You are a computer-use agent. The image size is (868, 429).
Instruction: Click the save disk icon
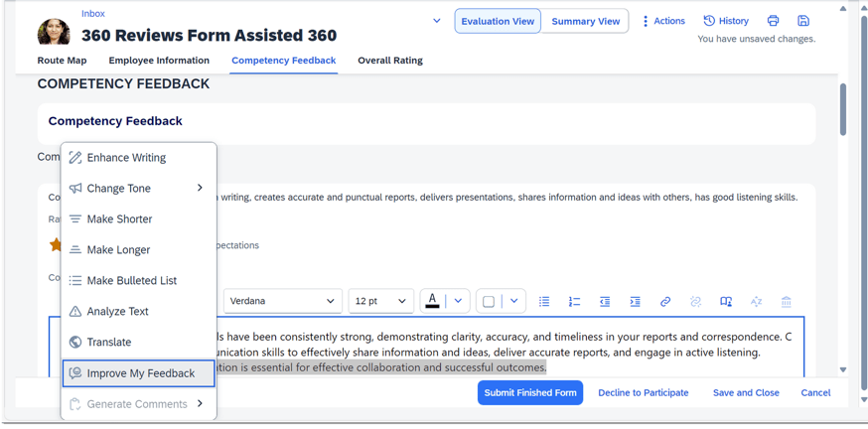point(803,21)
